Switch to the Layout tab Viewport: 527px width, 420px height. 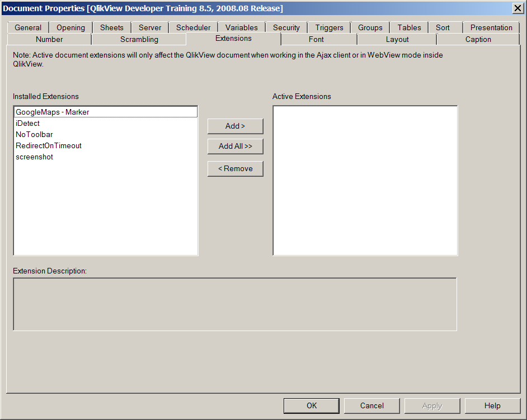pos(397,39)
